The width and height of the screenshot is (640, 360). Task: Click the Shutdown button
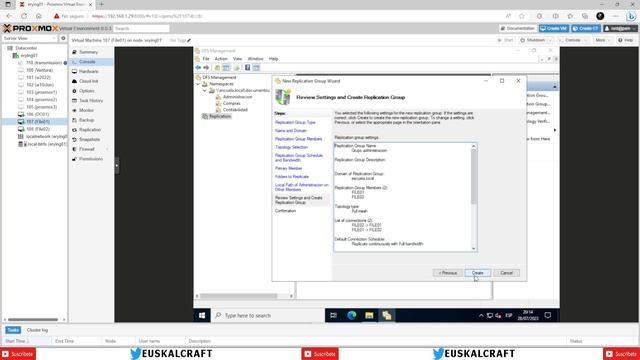tap(533, 40)
